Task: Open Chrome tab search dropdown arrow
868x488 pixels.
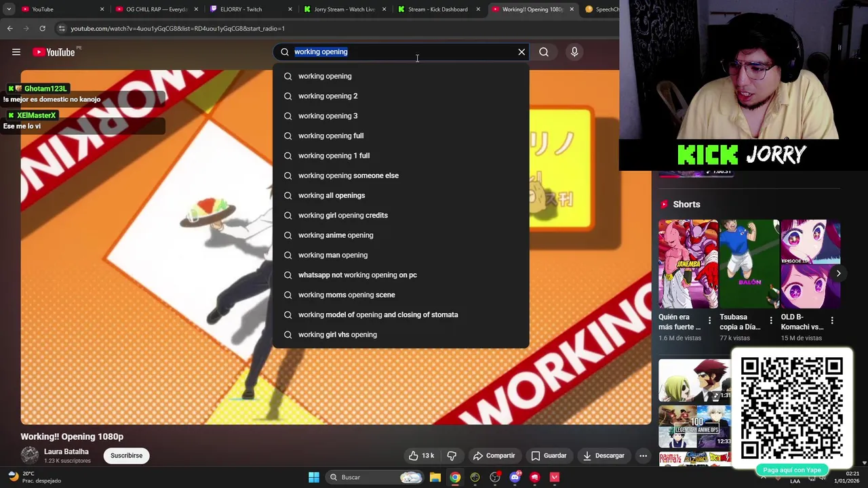Action: pyautogui.click(x=9, y=9)
